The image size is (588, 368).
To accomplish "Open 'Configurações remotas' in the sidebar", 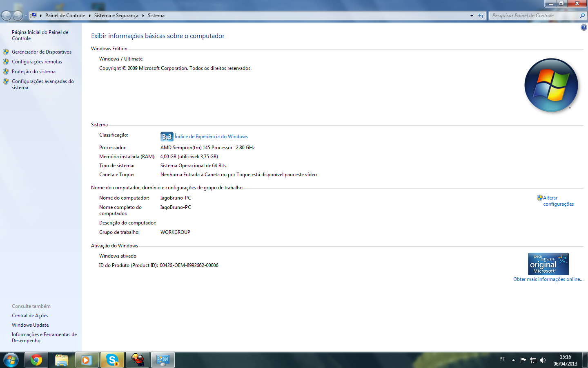I will [x=37, y=62].
